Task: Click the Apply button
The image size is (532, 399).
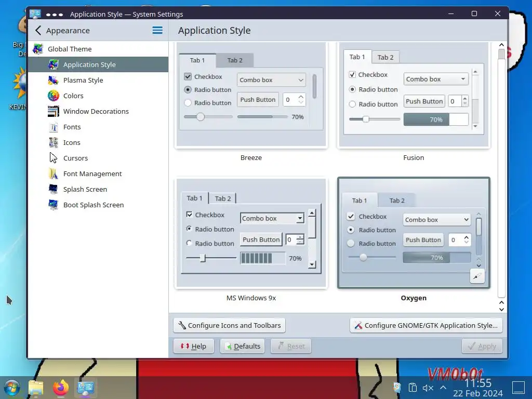Action: [x=482, y=346]
